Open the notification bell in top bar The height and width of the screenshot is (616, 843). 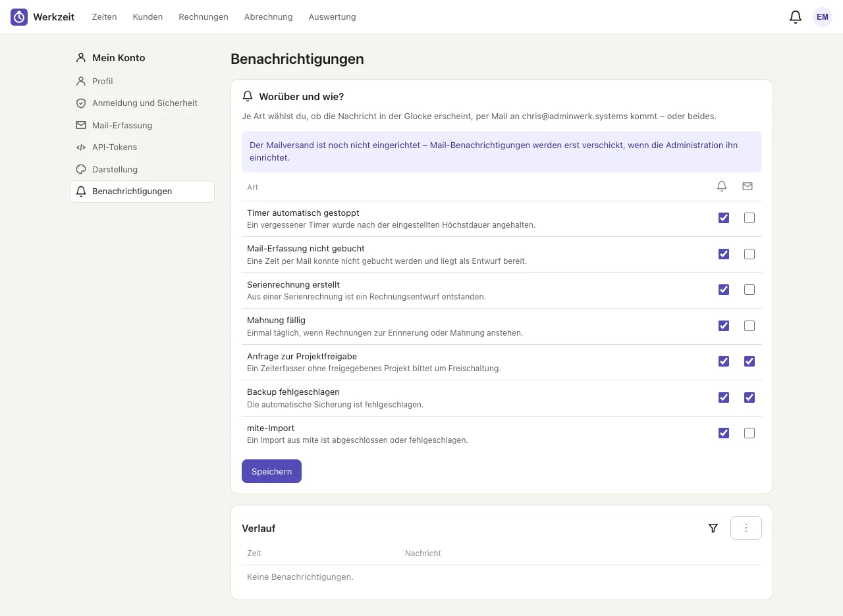tap(796, 17)
